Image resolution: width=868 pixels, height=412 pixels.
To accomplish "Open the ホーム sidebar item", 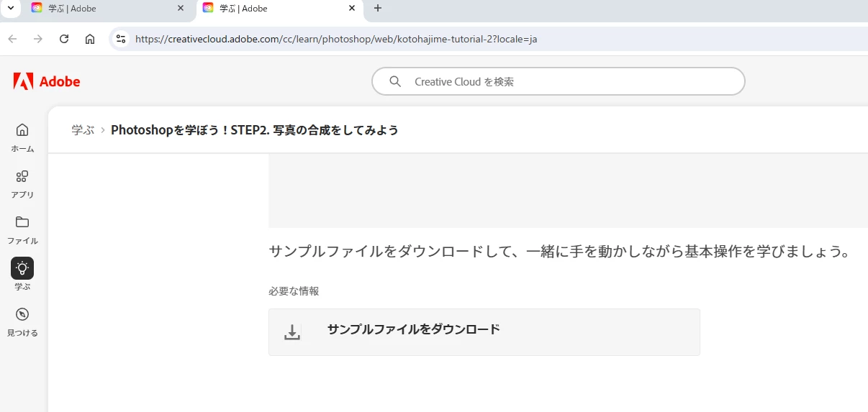I will tap(22, 137).
